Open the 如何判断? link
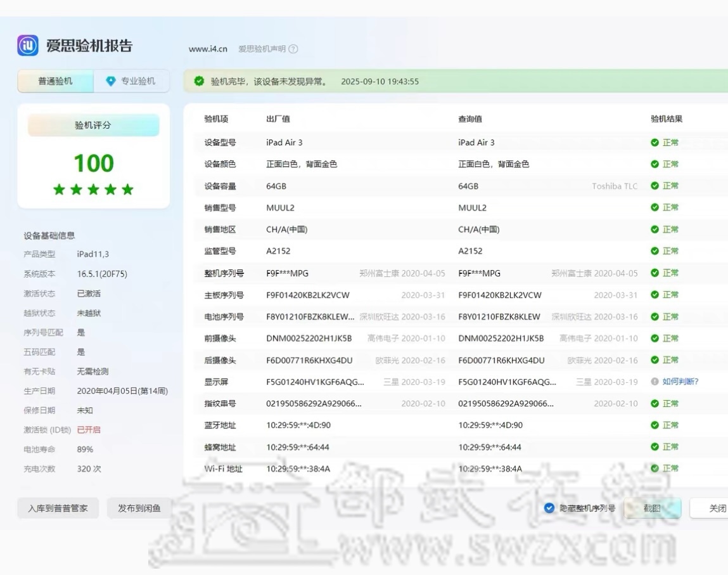 [680, 382]
